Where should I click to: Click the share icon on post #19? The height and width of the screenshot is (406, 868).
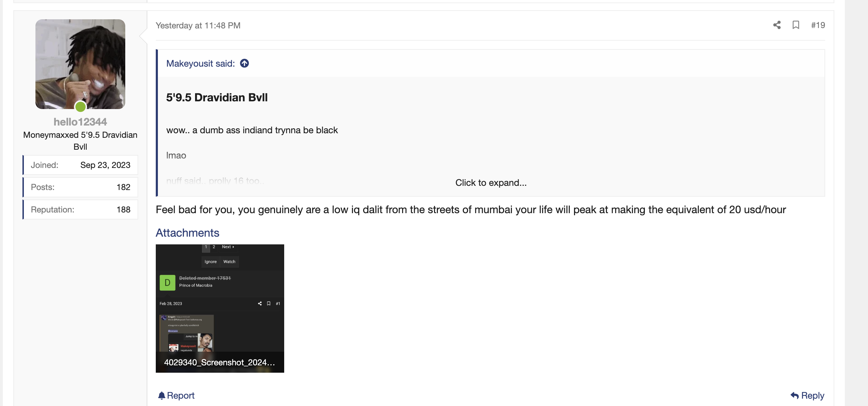click(x=777, y=25)
